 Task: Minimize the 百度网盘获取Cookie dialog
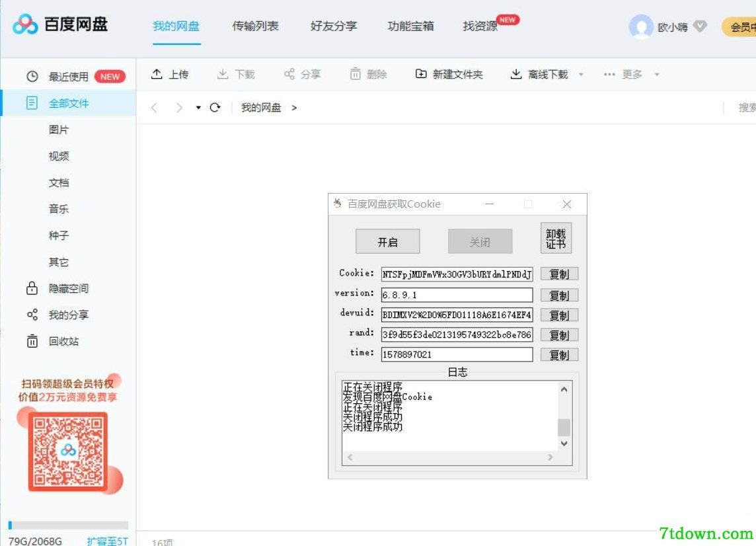click(490, 204)
